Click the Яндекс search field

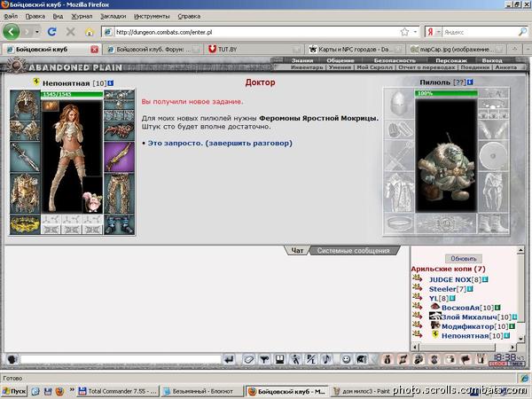481,32
